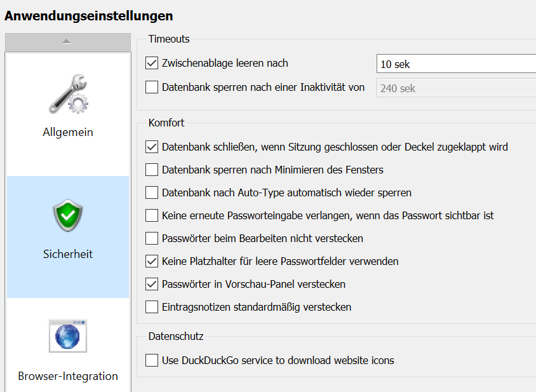Viewport: 536px width, 392px height.
Task: Disable 'Zwischenablage leeren nach' checkbox
Action: (152, 63)
